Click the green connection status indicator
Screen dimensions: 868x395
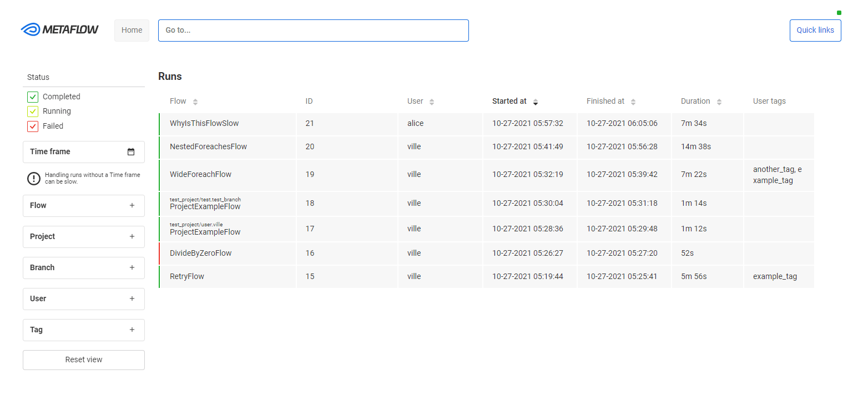click(838, 12)
